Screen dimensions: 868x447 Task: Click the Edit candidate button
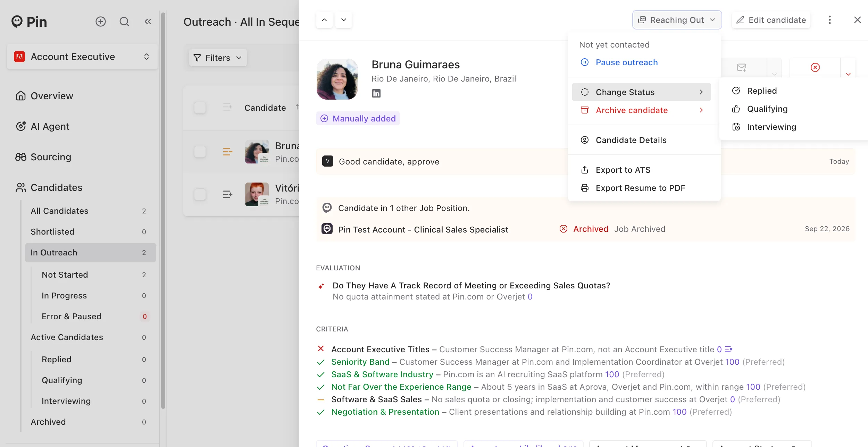(x=771, y=20)
